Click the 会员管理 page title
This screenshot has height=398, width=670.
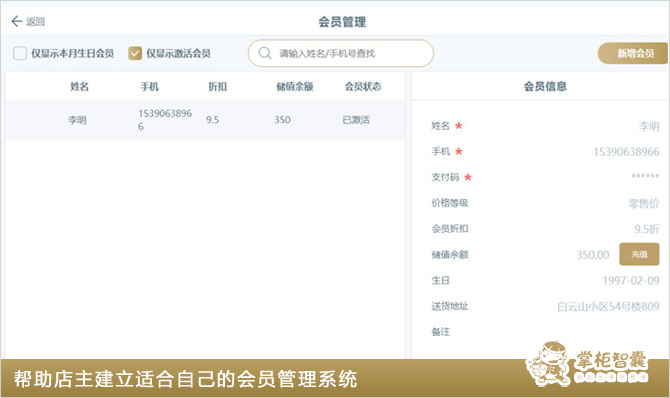(342, 22)
